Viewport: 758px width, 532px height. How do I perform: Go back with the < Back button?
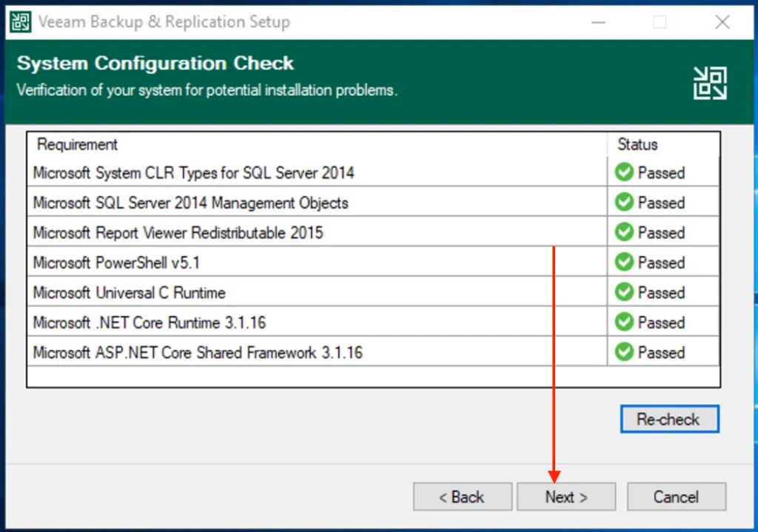[462, 496]
